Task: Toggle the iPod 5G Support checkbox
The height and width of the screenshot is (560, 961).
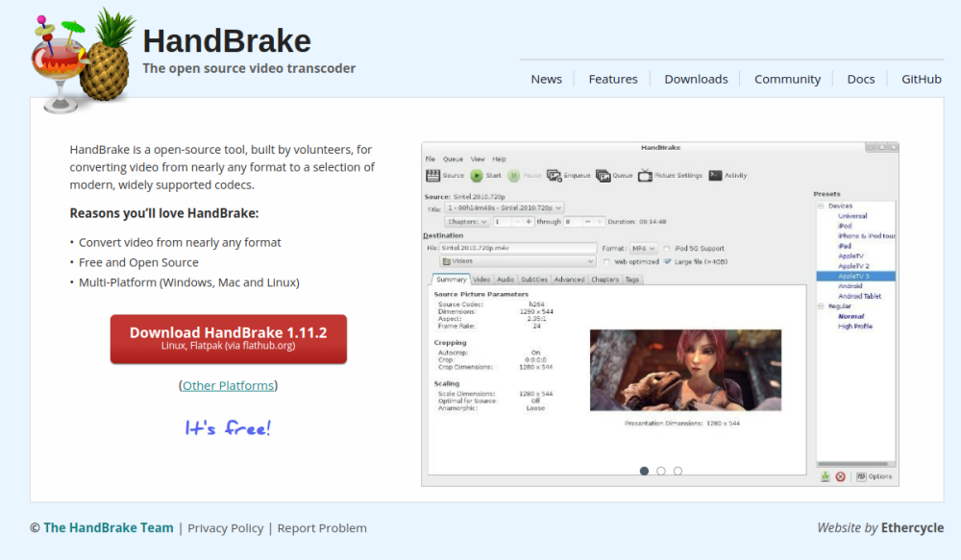Action: point(667,249)
